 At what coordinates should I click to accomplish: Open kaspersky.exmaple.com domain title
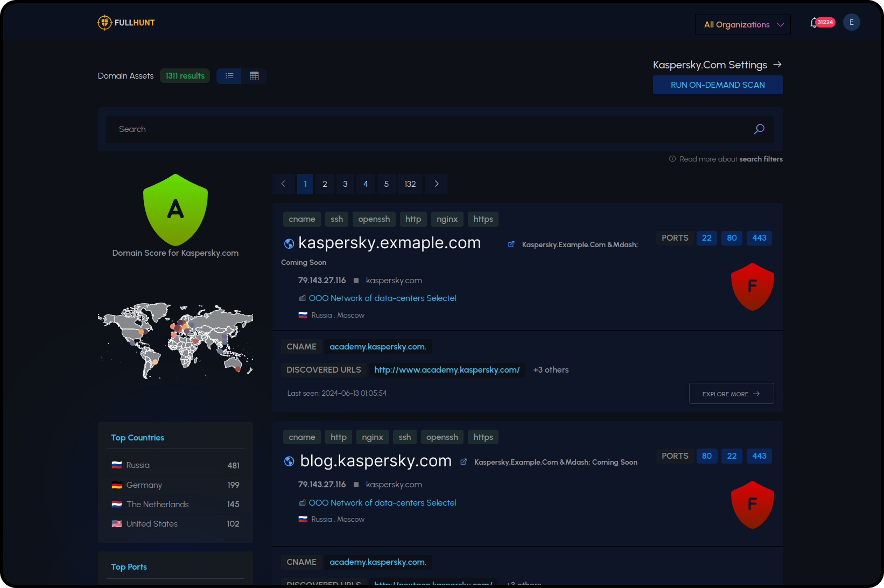coord(389,243)
